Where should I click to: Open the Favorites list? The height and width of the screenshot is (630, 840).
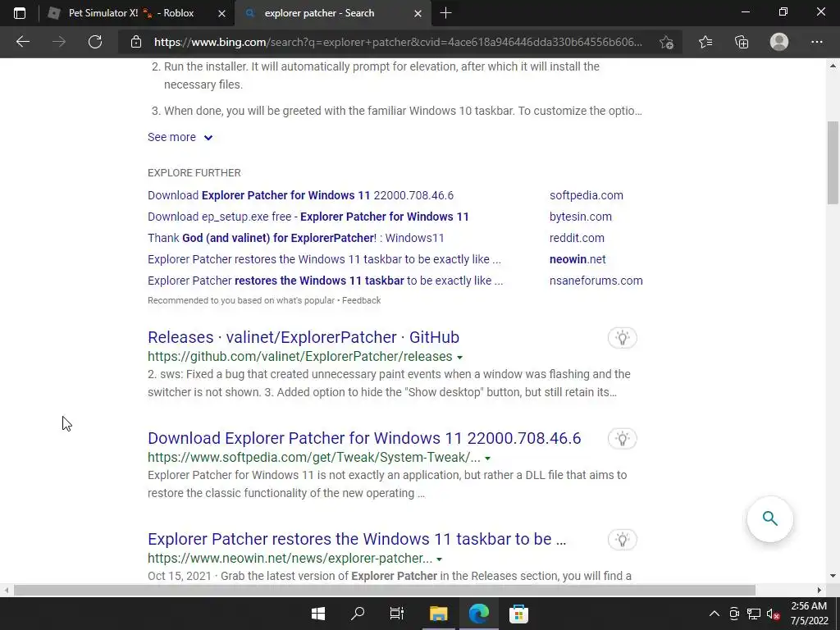(x=705, y=42)
